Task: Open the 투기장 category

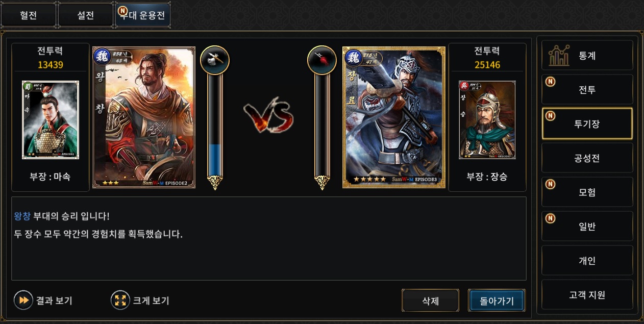Action: point(587,123)
